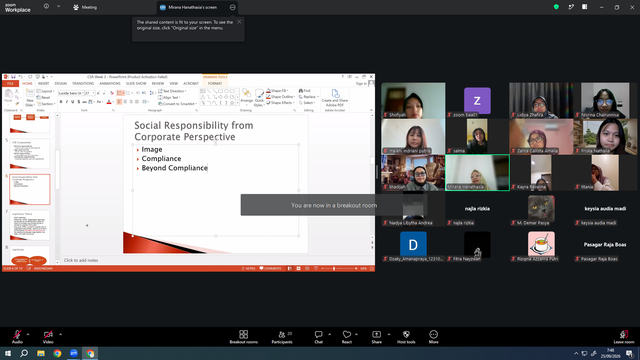The width and height of the screenshot is (640, 360).
Task: Toggle Italic formatting in PowerPoint ribbon
Action: click(67, 102)
